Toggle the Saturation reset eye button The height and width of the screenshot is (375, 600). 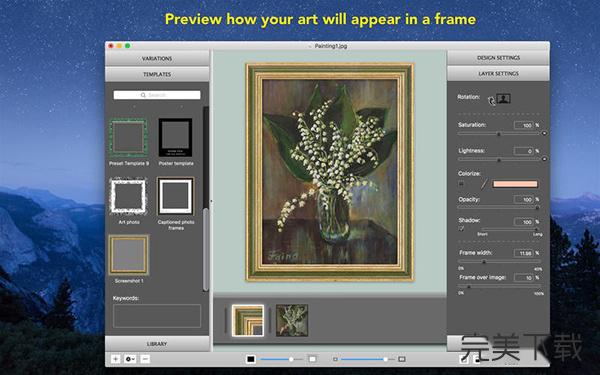(544, 133)
